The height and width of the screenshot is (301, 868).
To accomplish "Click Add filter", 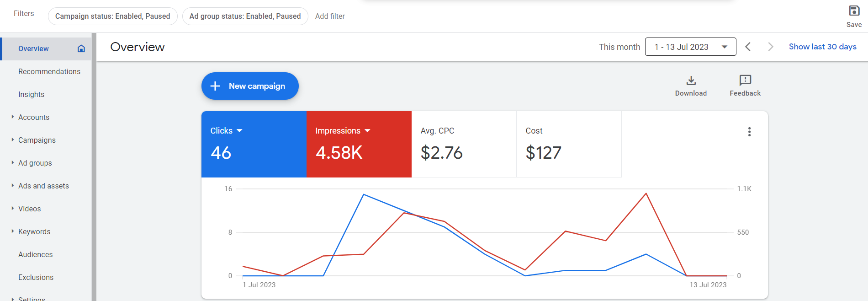I will click(x=330, y=16).
